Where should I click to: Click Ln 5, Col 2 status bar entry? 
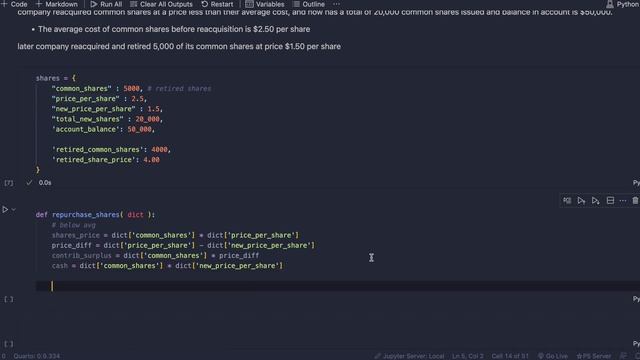click(x=468, y=356)
